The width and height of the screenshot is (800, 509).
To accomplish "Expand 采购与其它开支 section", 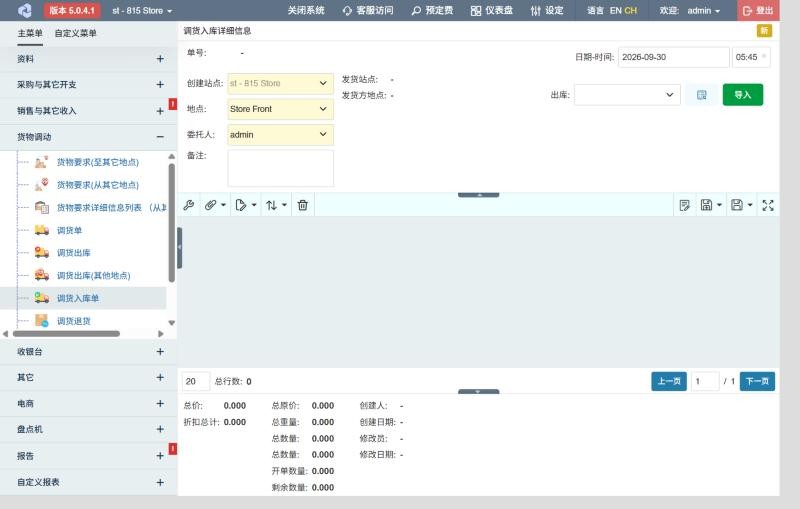I will (89, 84).
